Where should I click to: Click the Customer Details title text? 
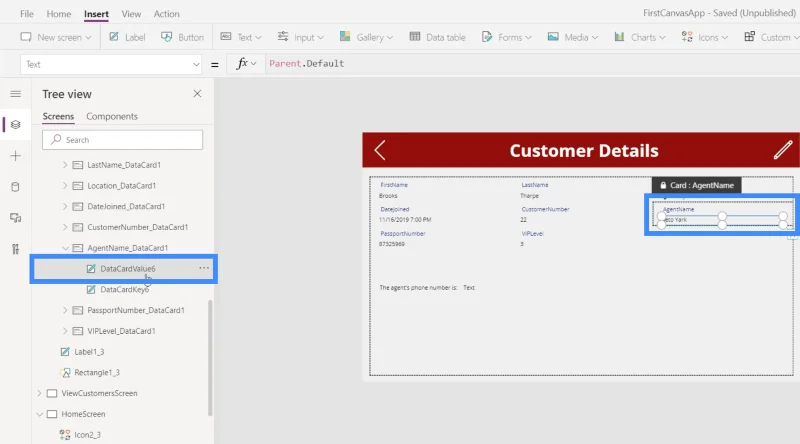click(584, 151)
